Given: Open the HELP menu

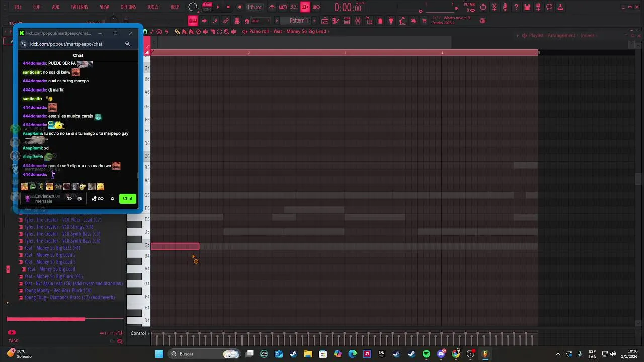Looking at the screenshot, I should (175, 7).
